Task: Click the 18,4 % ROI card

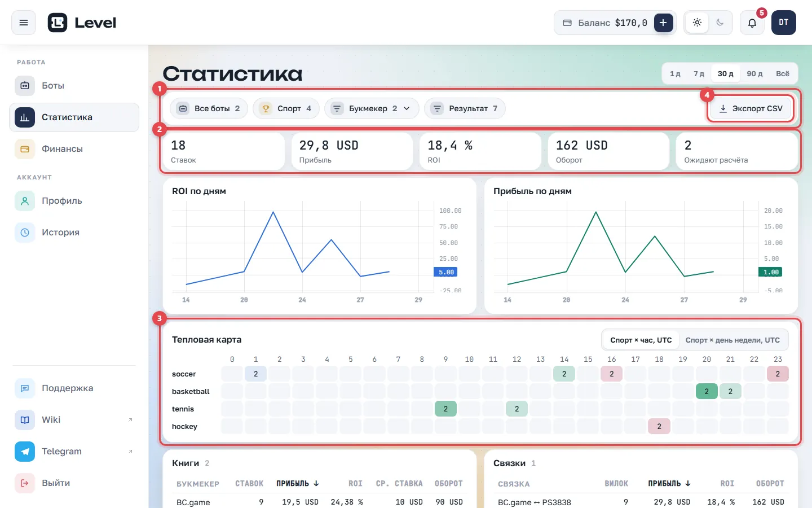Action: click(x=480, y=151)
